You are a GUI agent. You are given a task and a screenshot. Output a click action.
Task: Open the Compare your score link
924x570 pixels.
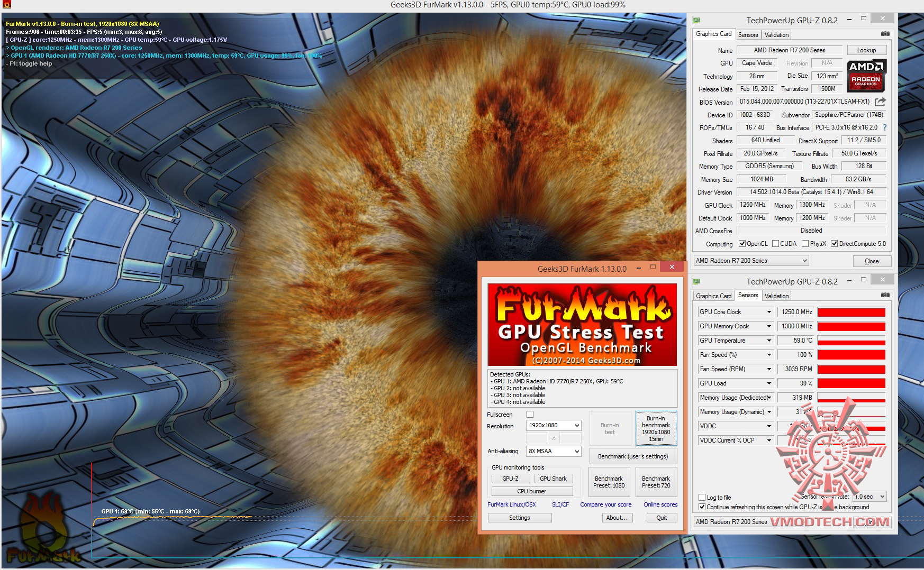click(605, 504)
